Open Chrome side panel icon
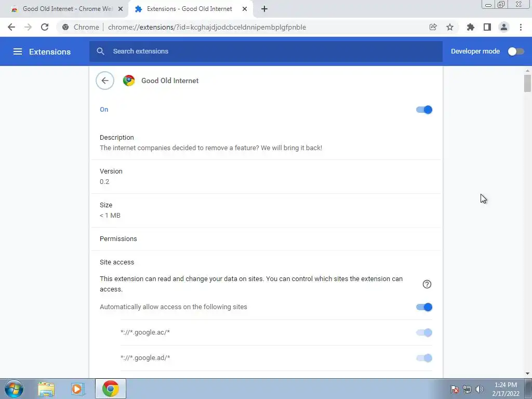Screen dimensions: 532x399 pyautogui.click(x=487, y=27)
